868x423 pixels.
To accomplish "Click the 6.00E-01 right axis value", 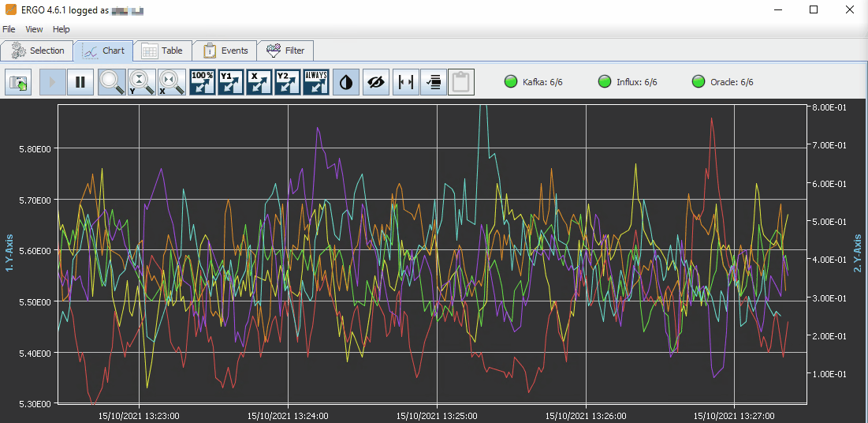I will [x=828, y=184].
